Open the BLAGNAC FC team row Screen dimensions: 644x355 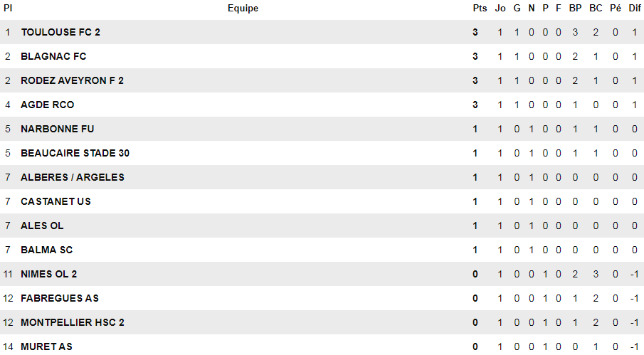[53, 56]
